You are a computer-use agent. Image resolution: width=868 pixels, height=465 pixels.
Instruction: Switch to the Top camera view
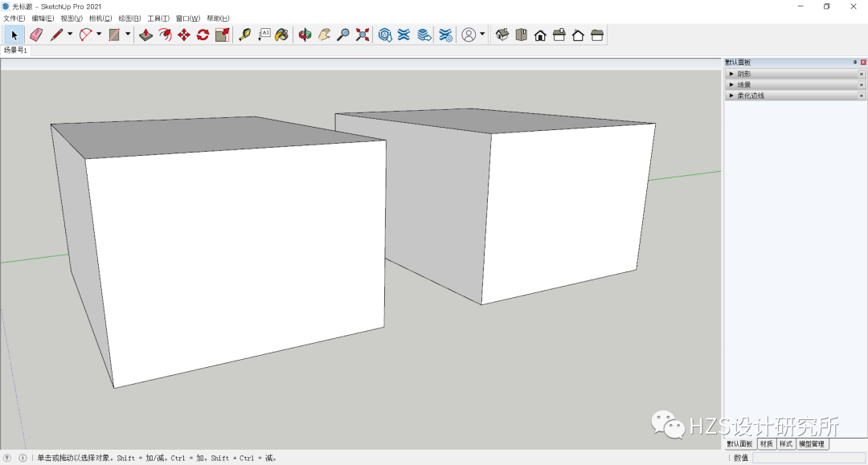tap(521, 35)
